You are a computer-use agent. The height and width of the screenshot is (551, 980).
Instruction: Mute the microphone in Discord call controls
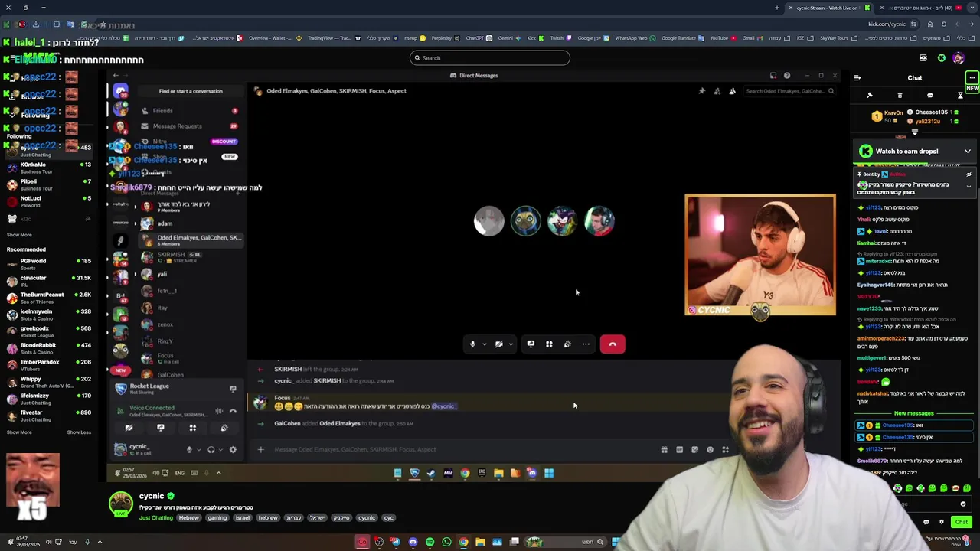point(472,344)
